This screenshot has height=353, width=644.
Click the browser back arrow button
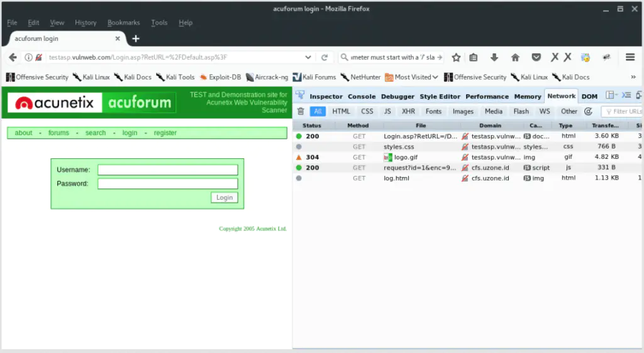13,57
